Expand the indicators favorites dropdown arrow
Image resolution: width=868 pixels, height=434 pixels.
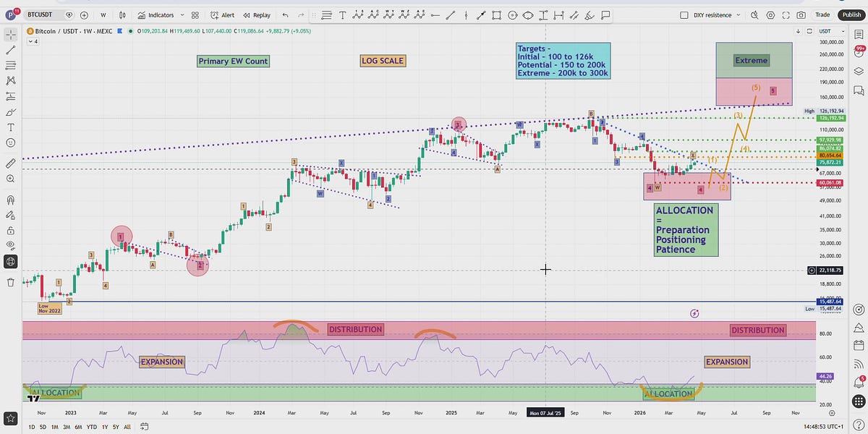pos(182,14)
